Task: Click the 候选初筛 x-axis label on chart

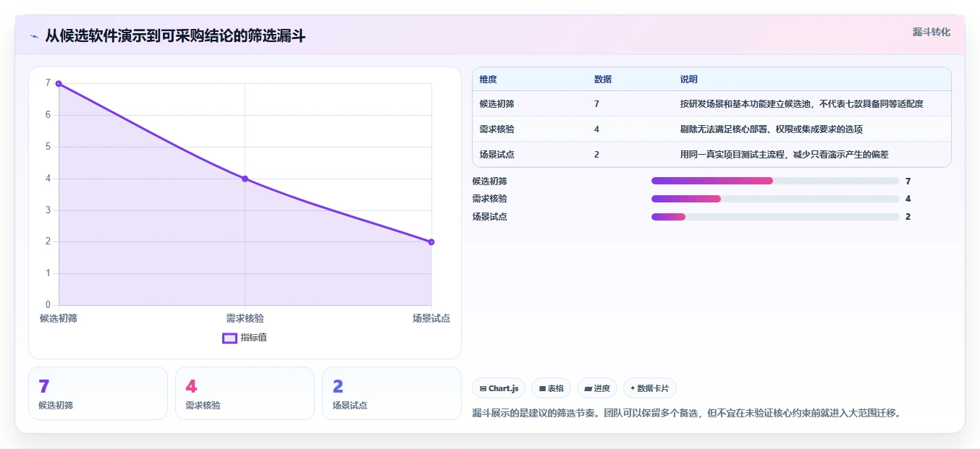Action: 59,318
